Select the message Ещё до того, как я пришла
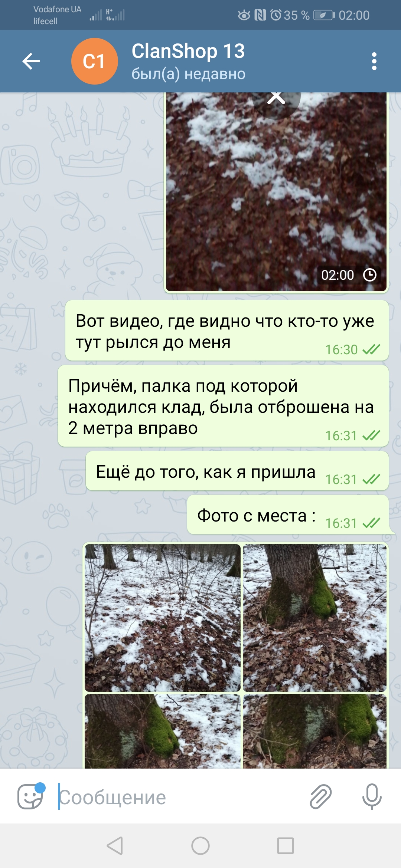 [237, 471]
